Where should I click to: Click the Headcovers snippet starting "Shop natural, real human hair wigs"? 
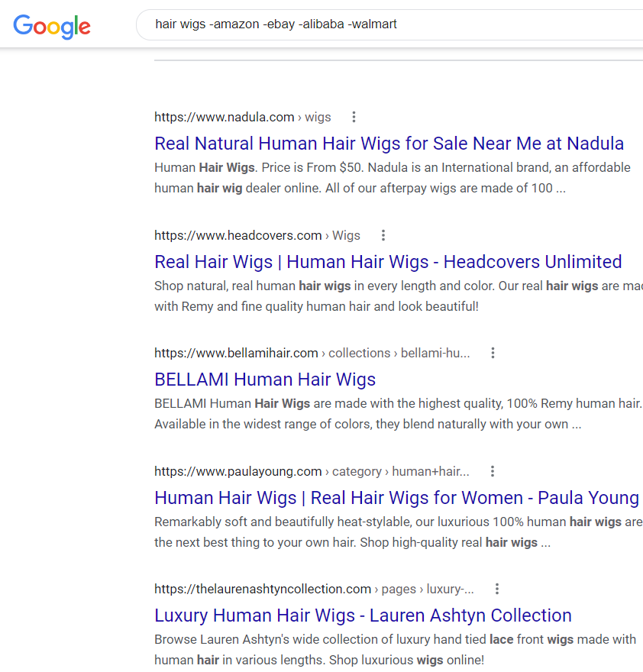pyautogui.click(x=399, y=296)
